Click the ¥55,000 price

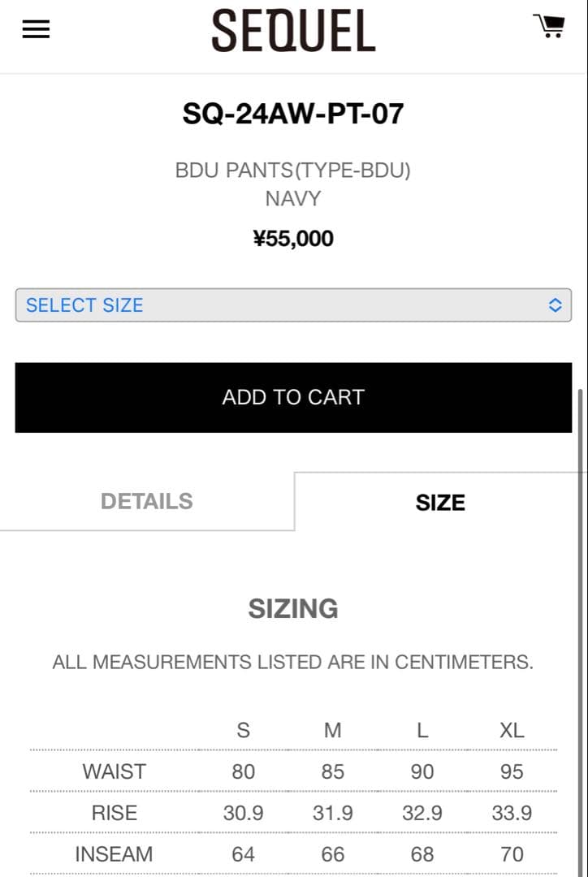click(x=293, y=239)
